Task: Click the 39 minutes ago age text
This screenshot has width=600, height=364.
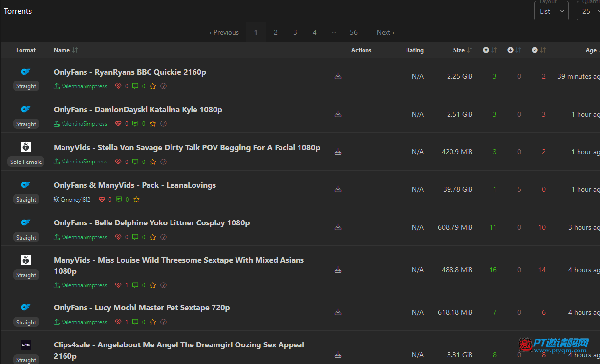Action: click(579, 76)
